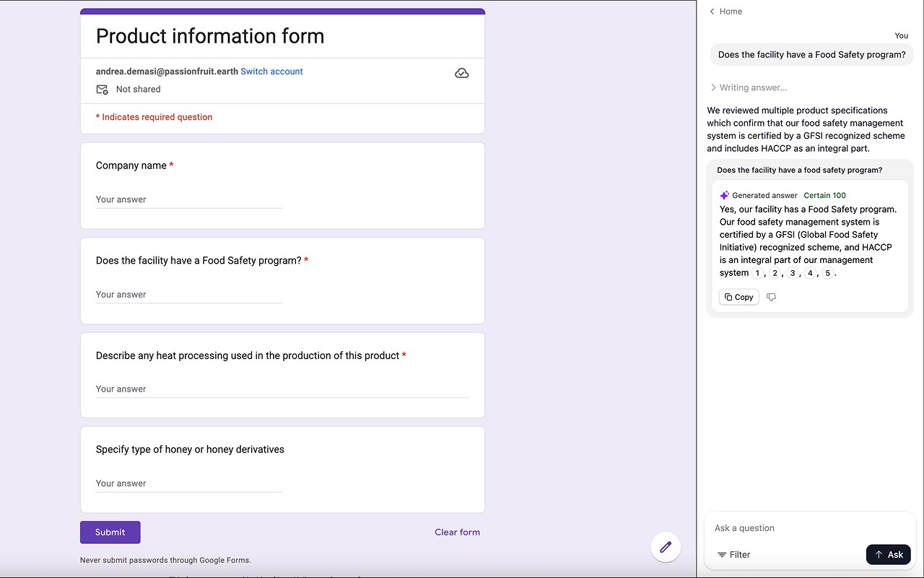
Task: Open citation reference number 5
Action: point(827,273)
